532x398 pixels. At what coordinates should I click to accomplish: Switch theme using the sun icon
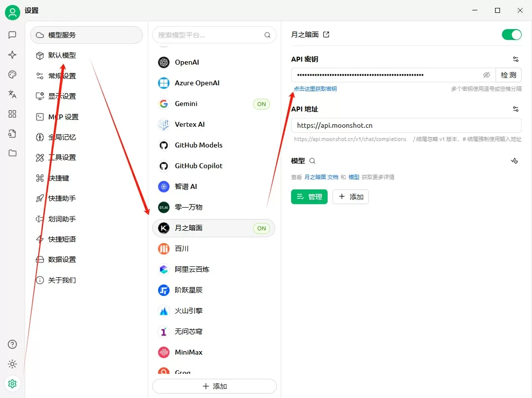12,364
